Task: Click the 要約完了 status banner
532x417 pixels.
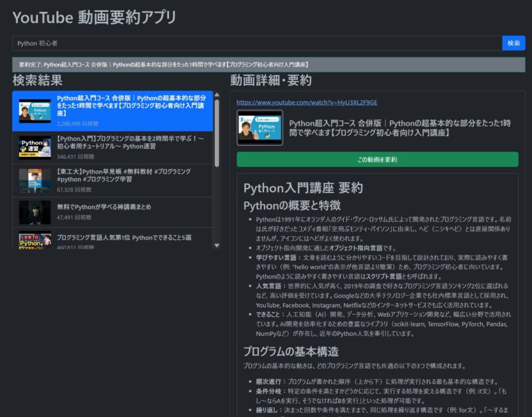Action: [x=269, y=65]
